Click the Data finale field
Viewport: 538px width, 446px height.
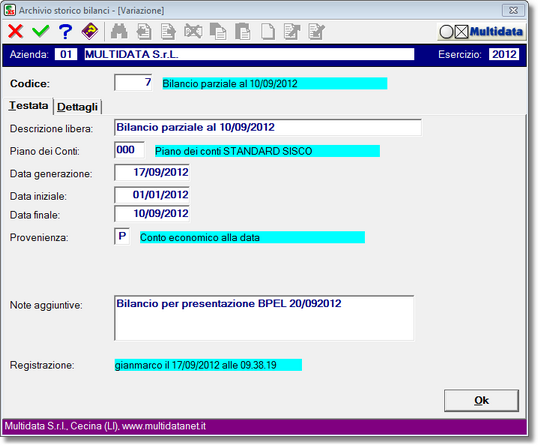pos(152,214)
